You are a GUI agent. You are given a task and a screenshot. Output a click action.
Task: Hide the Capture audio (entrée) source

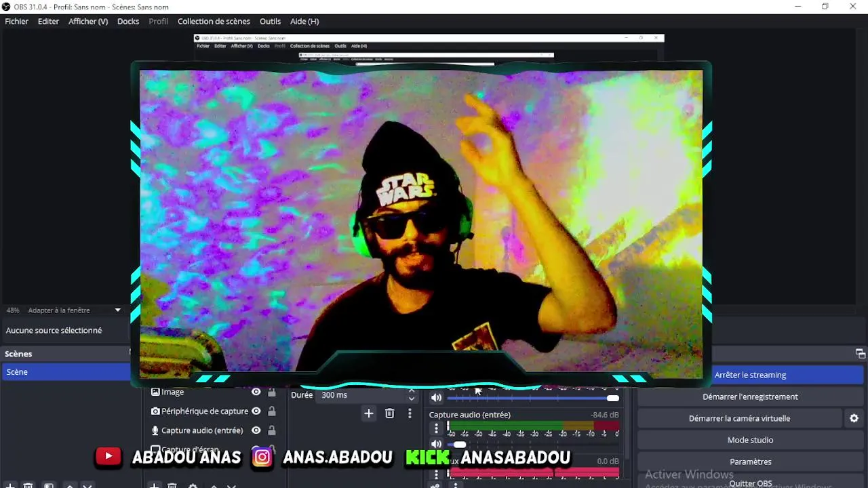coord(256,430)
